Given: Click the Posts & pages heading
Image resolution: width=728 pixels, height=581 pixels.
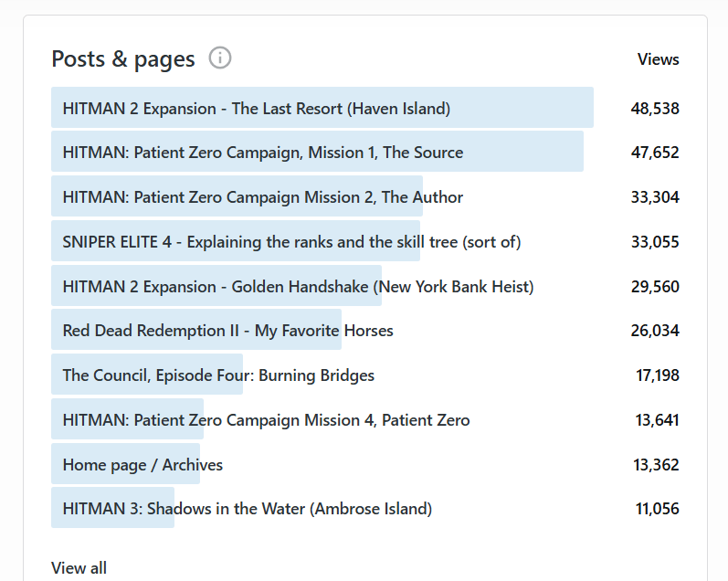Looking at the screenshot, I should [123, 59].
